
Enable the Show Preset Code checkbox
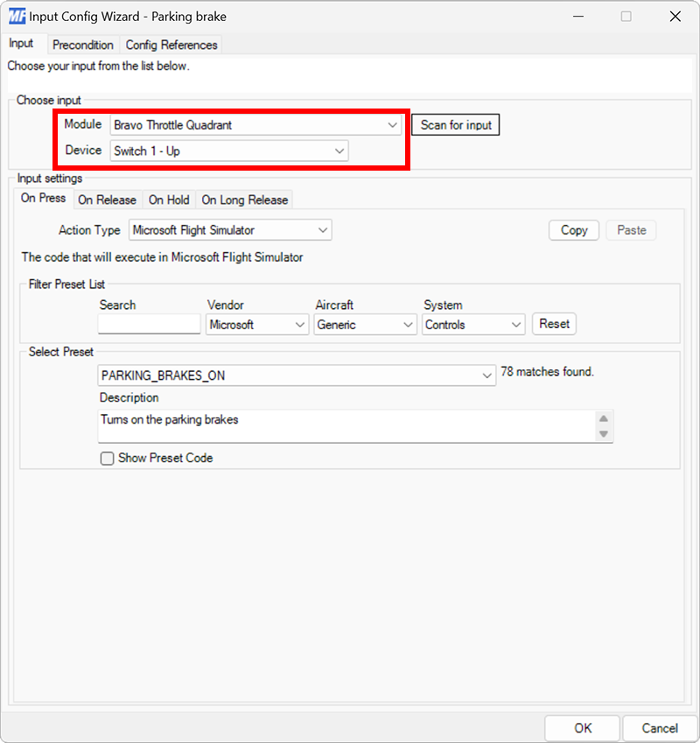(106, 458)
